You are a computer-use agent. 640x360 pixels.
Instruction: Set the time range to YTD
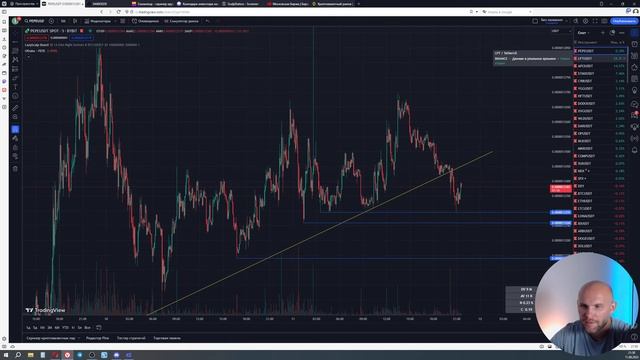[65, 328]
